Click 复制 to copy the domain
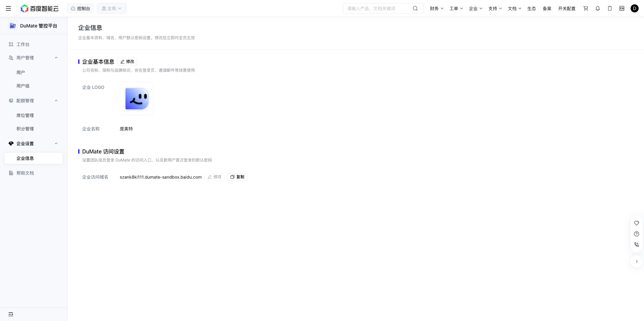Screen dimensions: 644x321 237,177
